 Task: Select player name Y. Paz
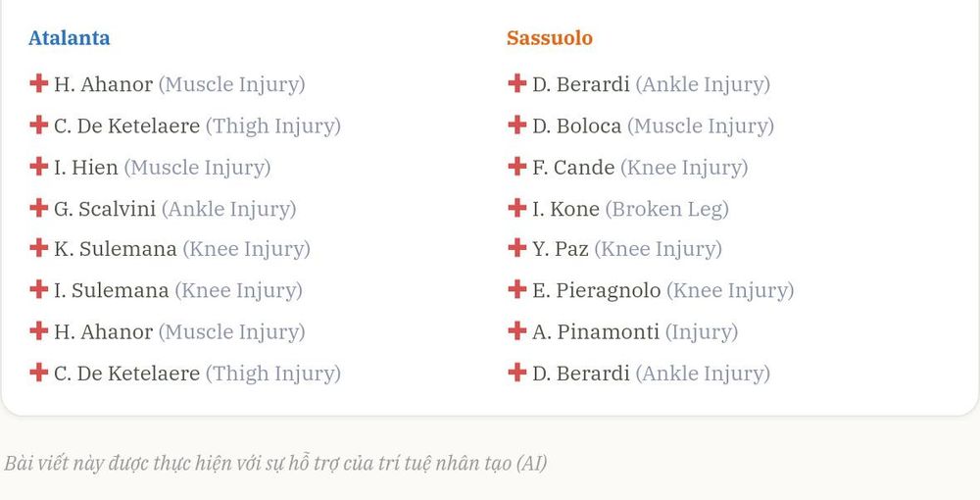[560, 249]
